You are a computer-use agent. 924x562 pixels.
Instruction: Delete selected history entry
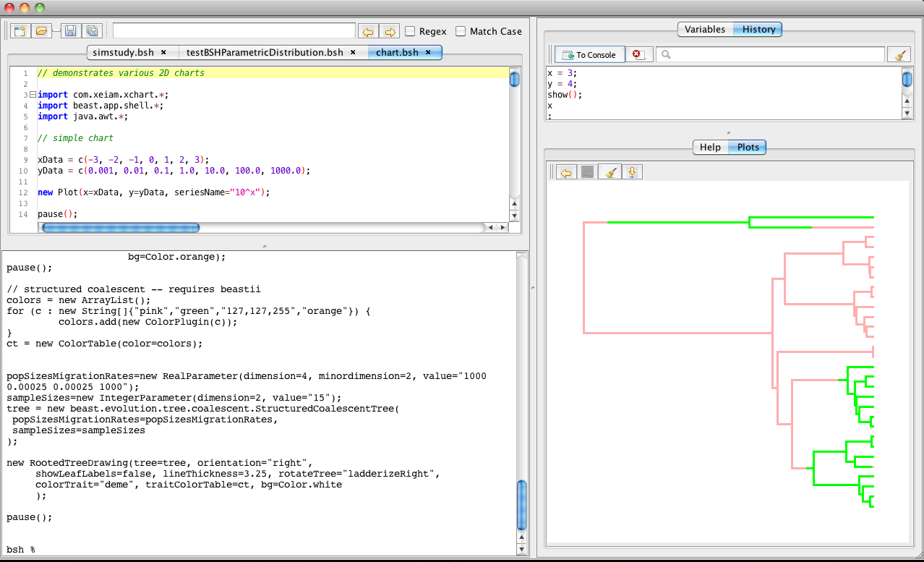point(639,54)
